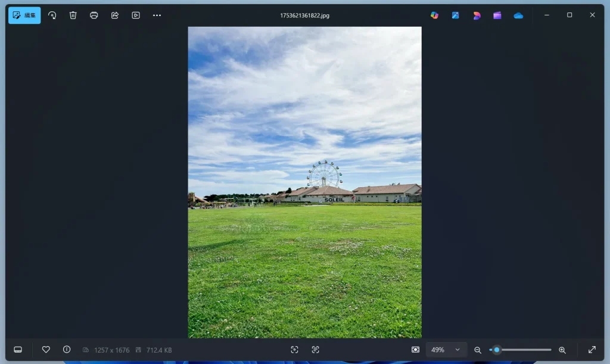Click the visual search scan icon

[x=294, y=350]
